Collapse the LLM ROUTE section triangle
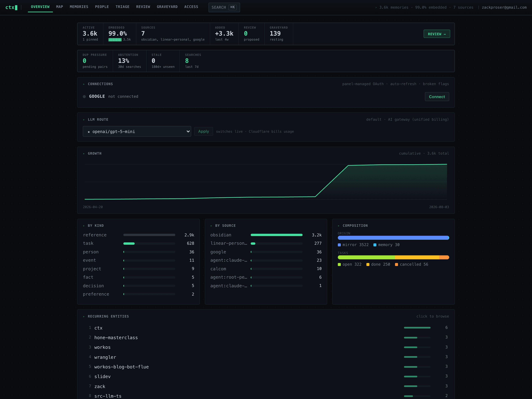The image size is (532, 399). pyautogui.click(x=84, y=120)
